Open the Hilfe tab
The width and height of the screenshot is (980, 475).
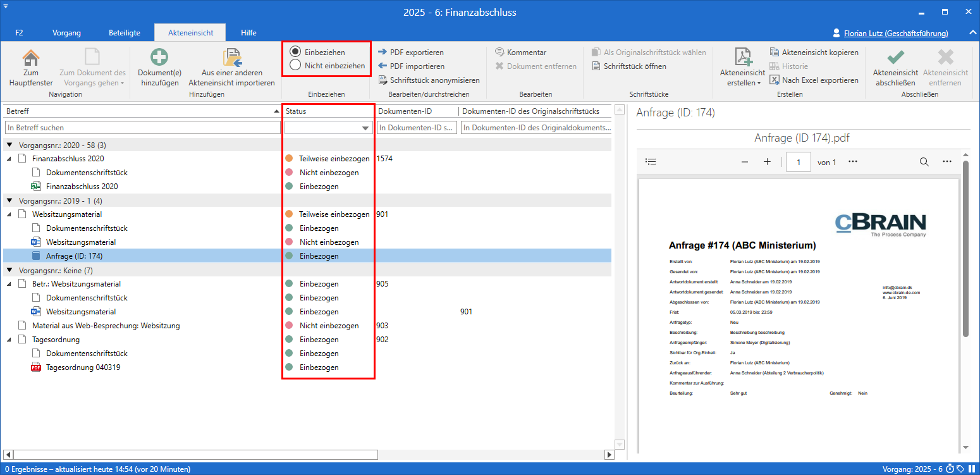coord(248,33)
